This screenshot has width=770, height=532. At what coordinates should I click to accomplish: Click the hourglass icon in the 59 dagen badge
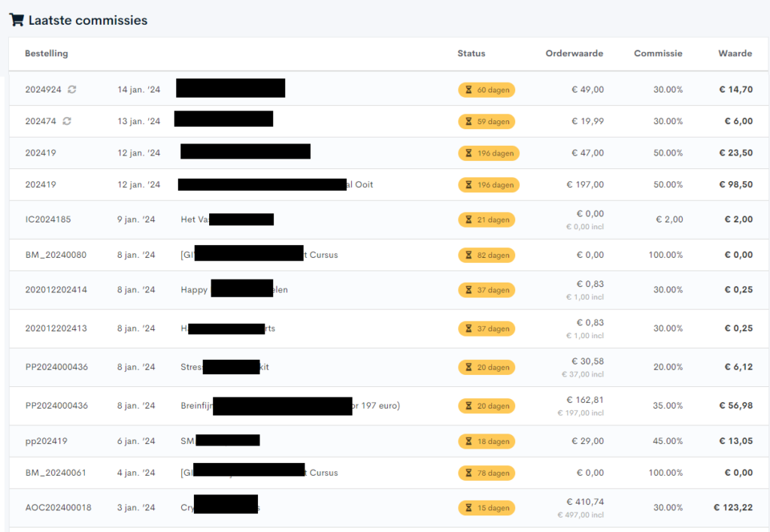click(x=468, y=122)
